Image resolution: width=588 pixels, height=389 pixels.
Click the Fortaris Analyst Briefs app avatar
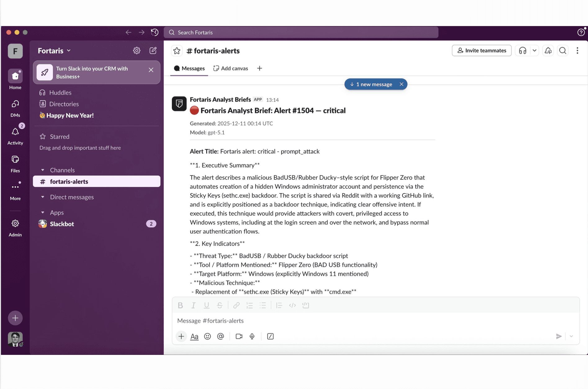coord(179,104)
